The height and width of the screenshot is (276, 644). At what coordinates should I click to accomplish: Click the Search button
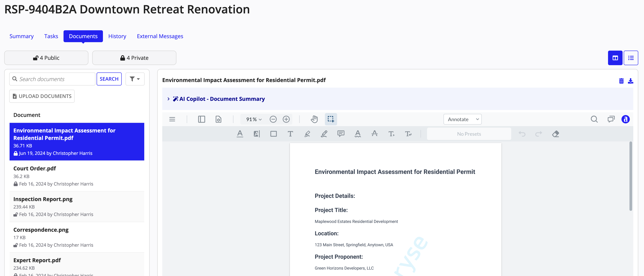pyautogui.click(x=109, y=79)
